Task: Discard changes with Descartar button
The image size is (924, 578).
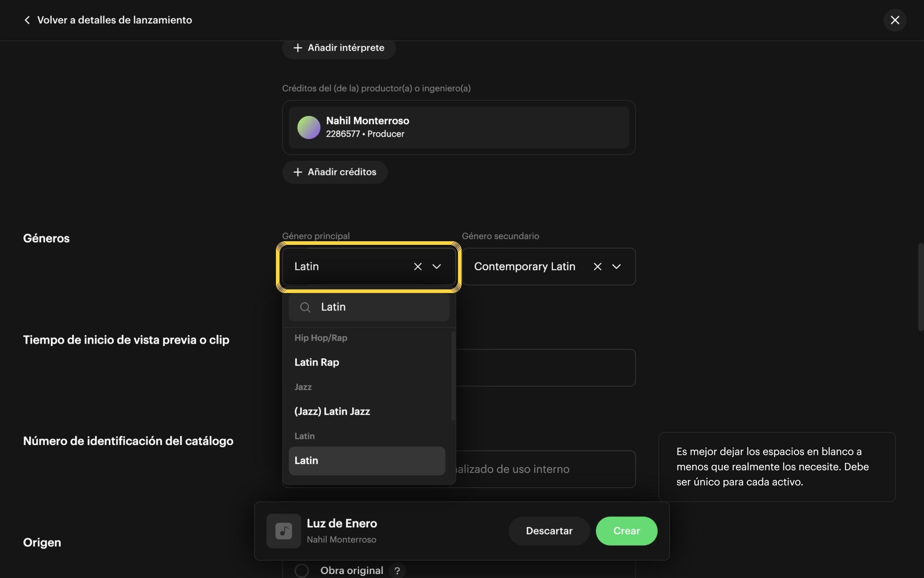Action: coord(549,531)
